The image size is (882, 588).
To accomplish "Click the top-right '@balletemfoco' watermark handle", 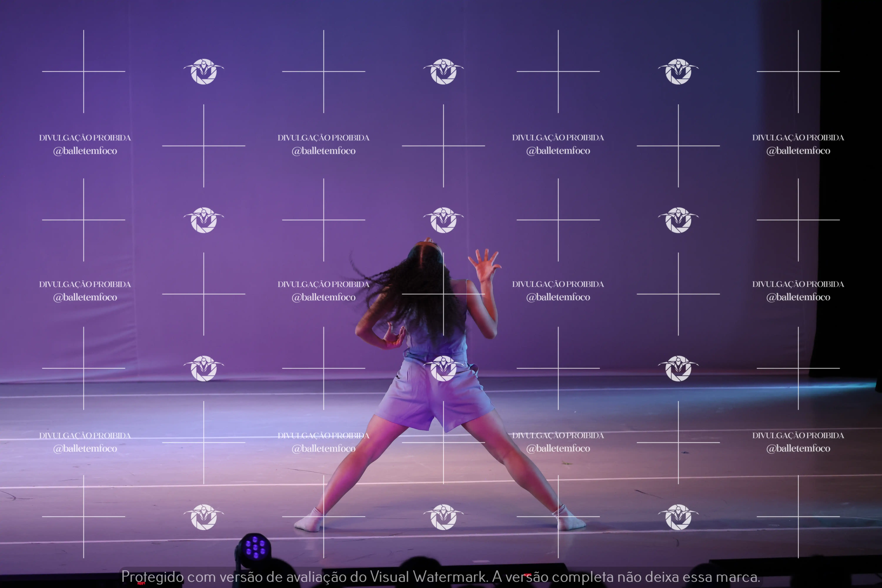I will point(798,151).
